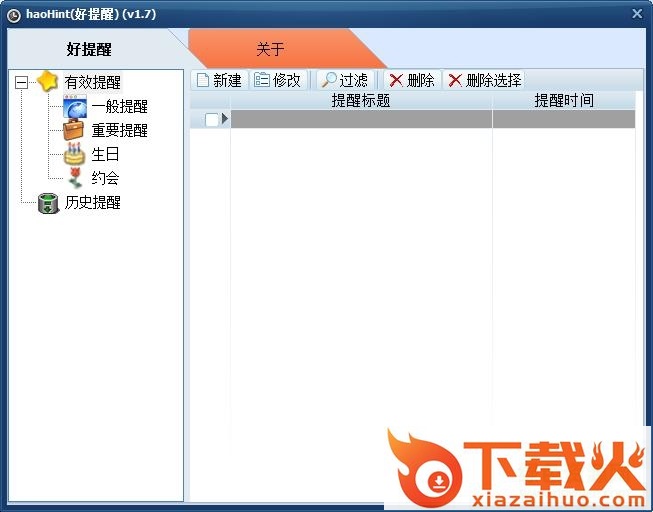Select 生日 category in the tree
The height and width of the screenshot is (512, 653).
[105, 154]
